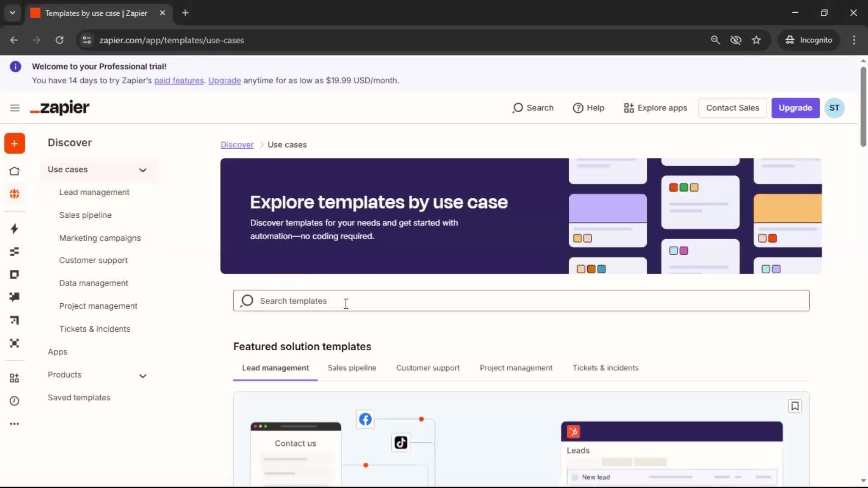Follow the Upgrade link in banner
This screenshot has height=488, width=868.
225,80
